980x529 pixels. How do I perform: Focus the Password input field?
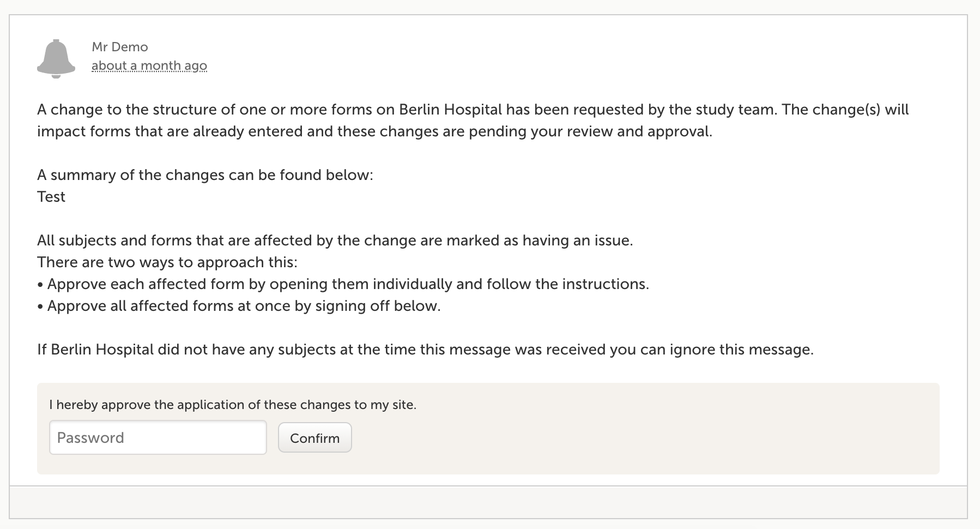pyautogui.click(x=158, y=437)
